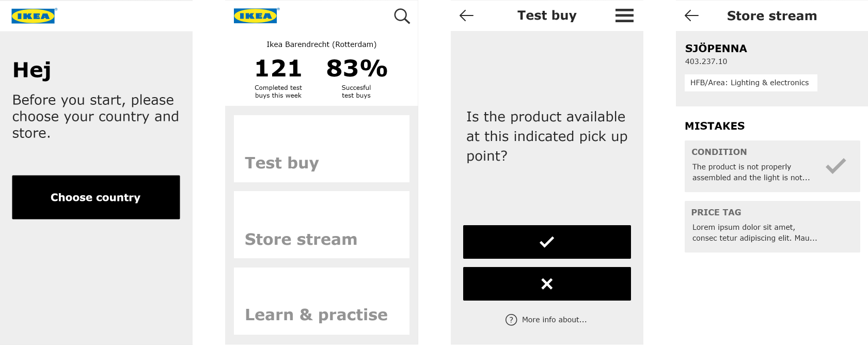Open the hamburger menu in Test buy header
Screen dimensions: 868x345
(x=624, y=15)
